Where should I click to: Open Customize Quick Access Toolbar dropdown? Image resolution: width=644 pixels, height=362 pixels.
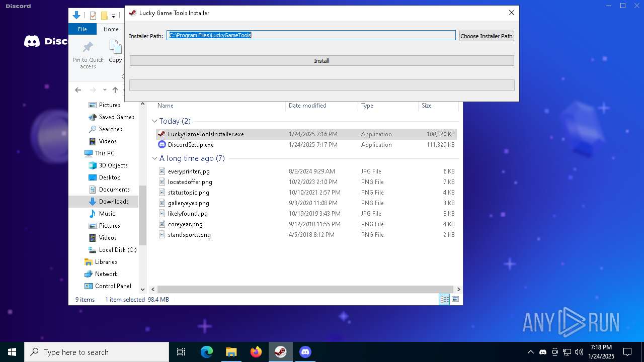tap(113, 16)
